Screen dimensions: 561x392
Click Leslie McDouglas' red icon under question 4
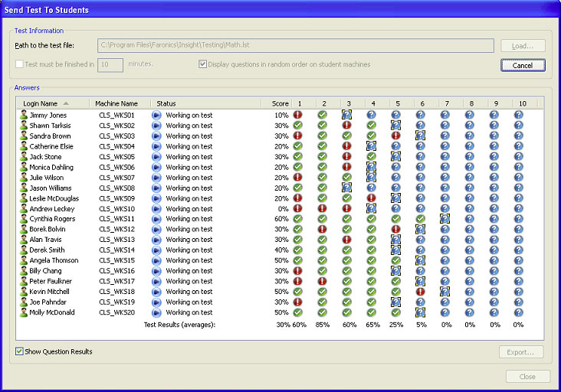[x=372, y=198]
